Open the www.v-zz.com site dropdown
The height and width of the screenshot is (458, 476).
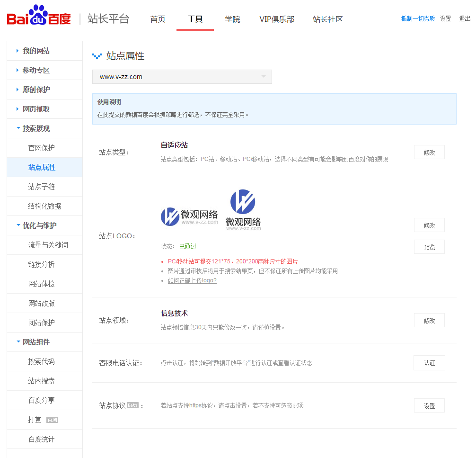coord(182,77)
